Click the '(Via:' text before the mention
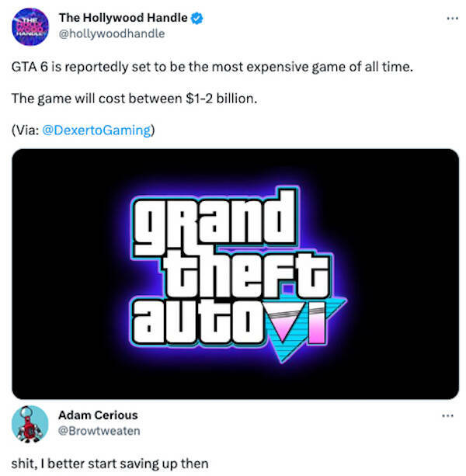 pos(25,130)
